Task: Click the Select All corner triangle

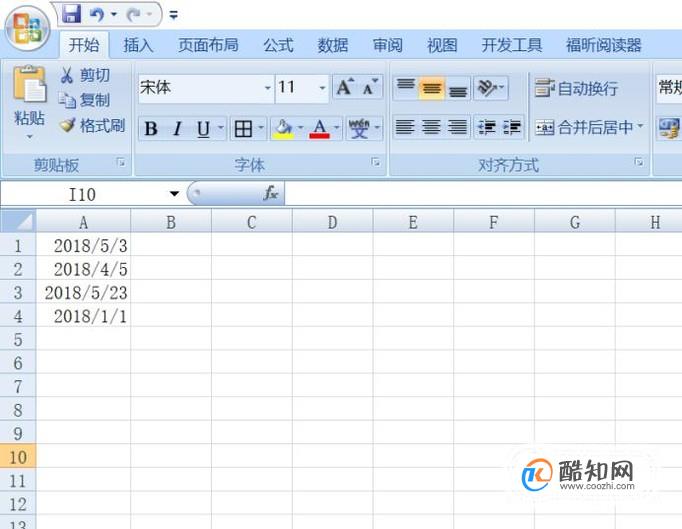Action: pyautogui.click(x=18, y=222)
